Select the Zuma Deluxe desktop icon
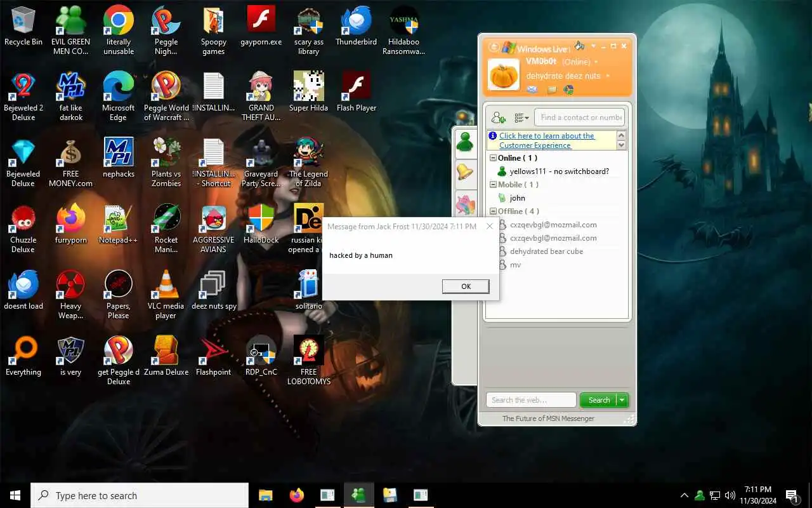The width and height of the screenshot is (812, 508). pyautogui.click(x=166, y=356)
